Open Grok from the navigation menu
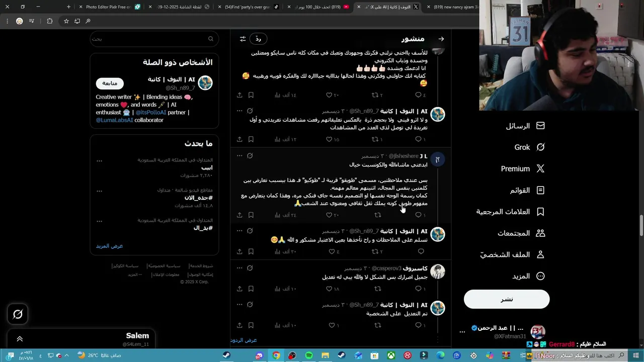Screen dimensions: 644x362 (x=529, y=147)
